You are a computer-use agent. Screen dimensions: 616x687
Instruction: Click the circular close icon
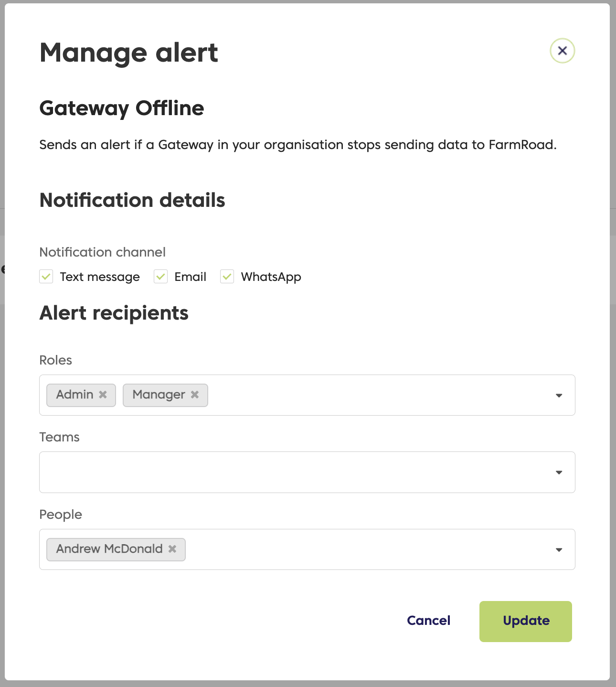pyautogui.click(x=562, y=51)
